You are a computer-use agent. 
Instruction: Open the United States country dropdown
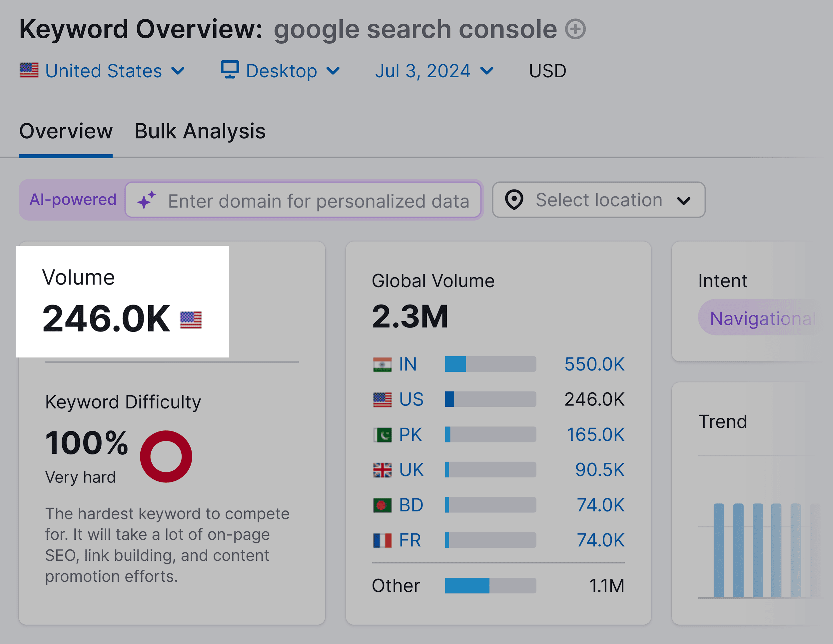pos(103,71)
